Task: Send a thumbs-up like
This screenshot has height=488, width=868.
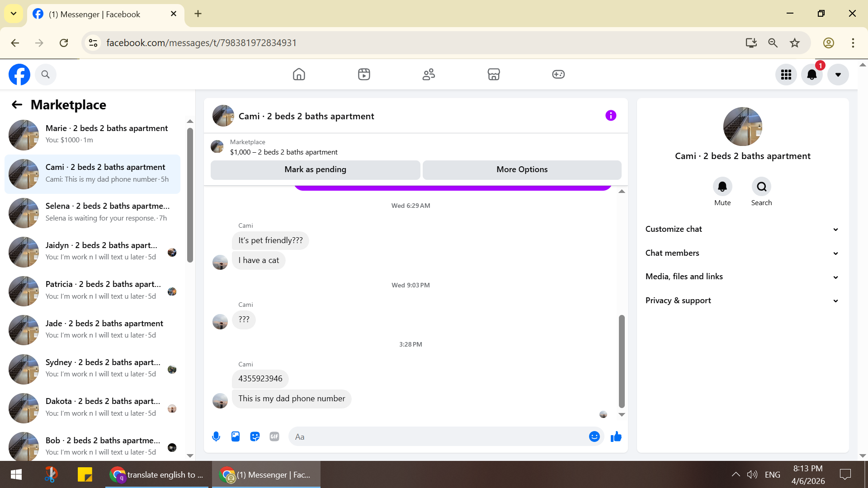Action: click(x=616, y=436)
